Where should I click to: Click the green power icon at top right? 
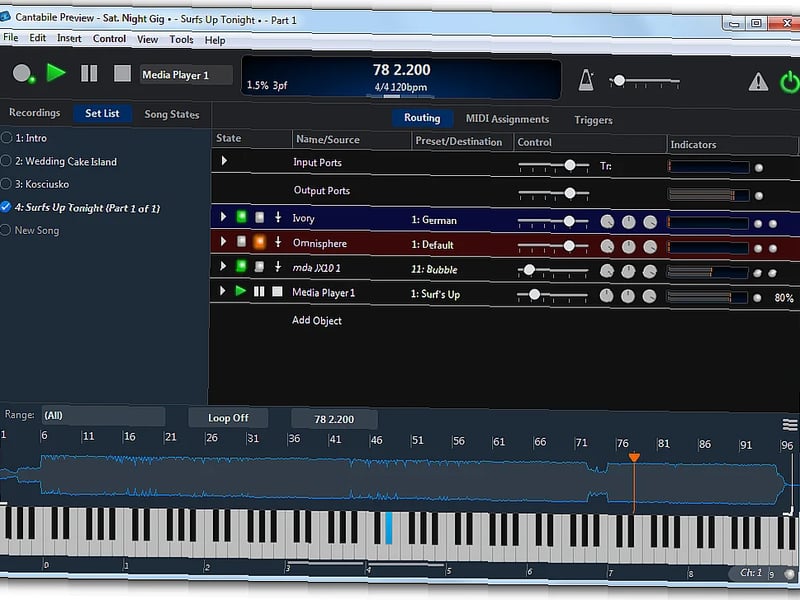pos(789,82)
